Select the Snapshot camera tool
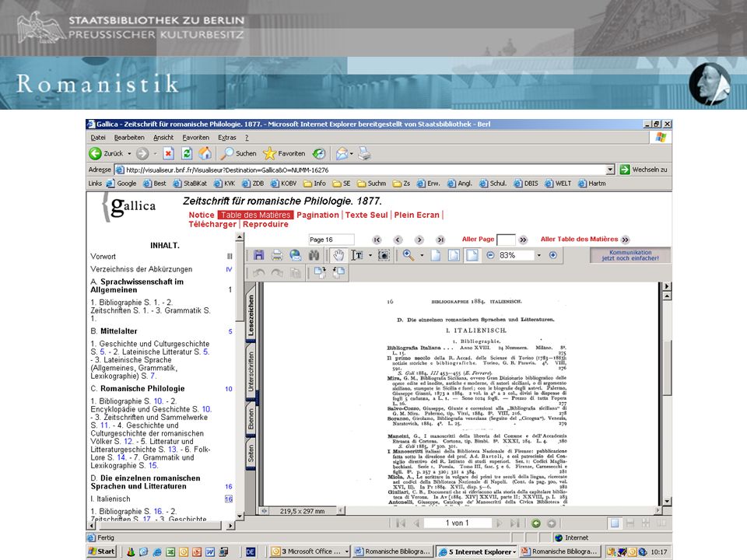 [x=384, y=255]
